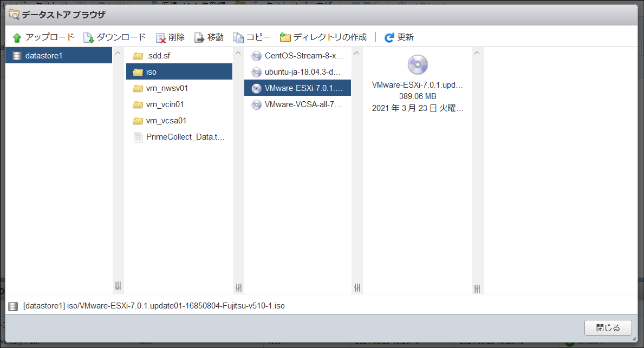Image resolution: width=644 pixels, height=348 pixels.
Task: Click the iso files column scroll-up arrow
Action: pos(356,53)
